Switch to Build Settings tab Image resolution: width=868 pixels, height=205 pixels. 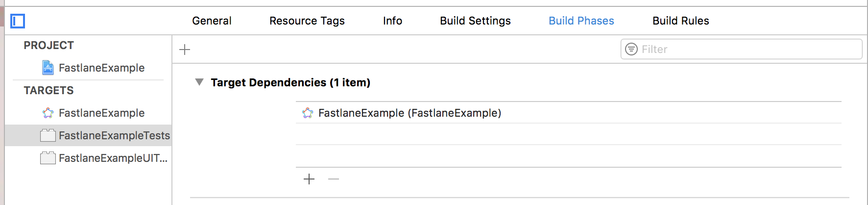pos(475,21)
